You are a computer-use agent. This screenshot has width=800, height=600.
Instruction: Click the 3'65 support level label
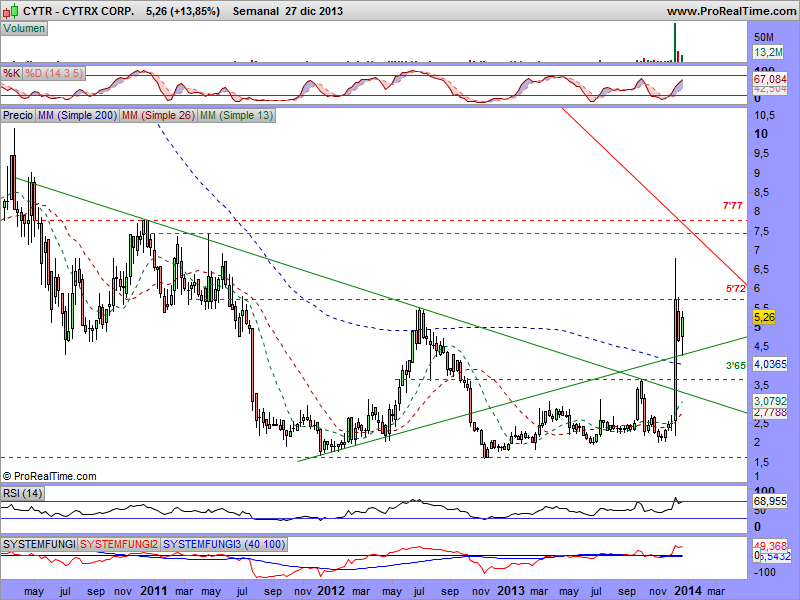tap(736, 366)
